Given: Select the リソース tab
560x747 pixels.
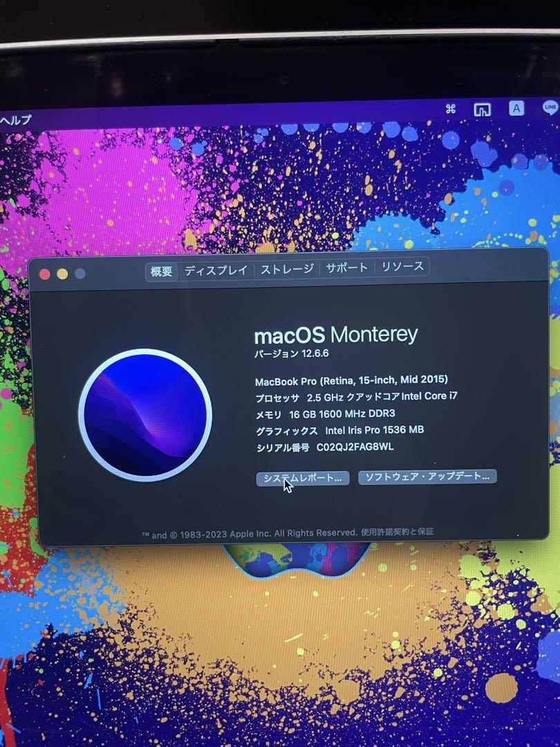Looking at the screenshot, I should [402, 266].
